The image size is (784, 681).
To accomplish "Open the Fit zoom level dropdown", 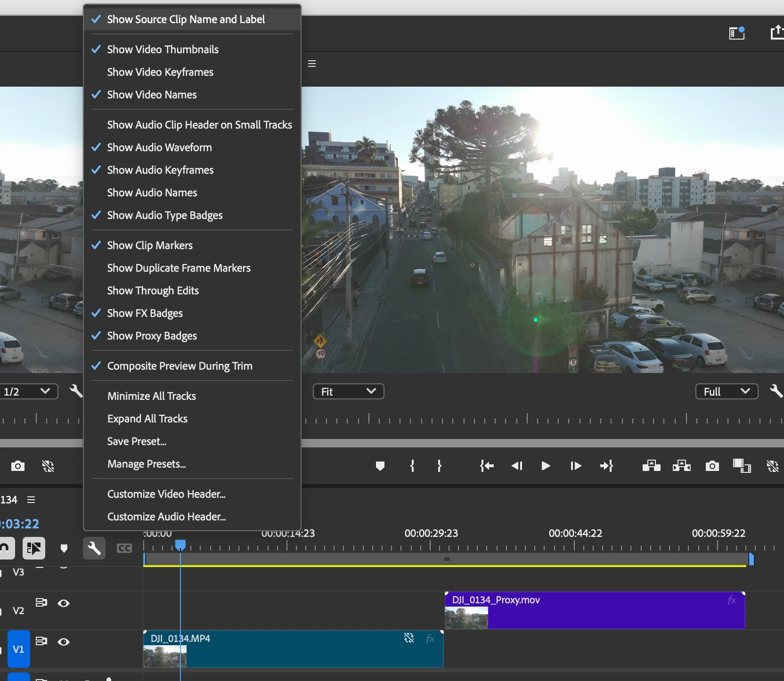I will pyautogui.click(x=348, y=391).
